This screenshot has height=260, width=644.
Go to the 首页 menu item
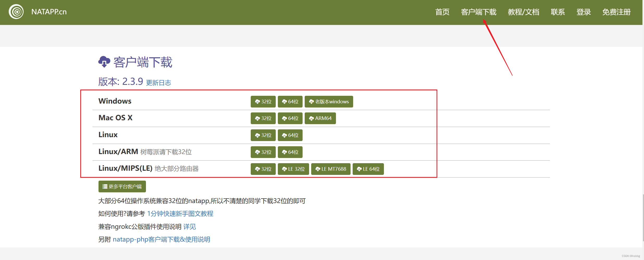[442, 12]
